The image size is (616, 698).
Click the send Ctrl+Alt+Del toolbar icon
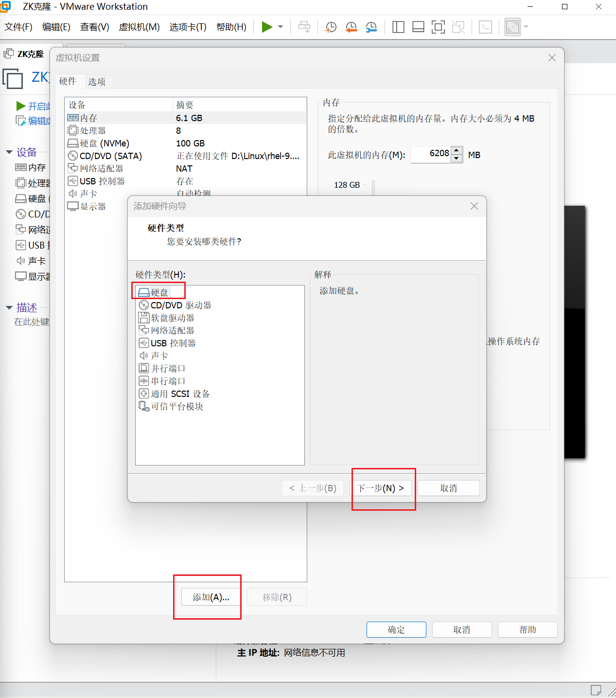[x=304, y=27]
